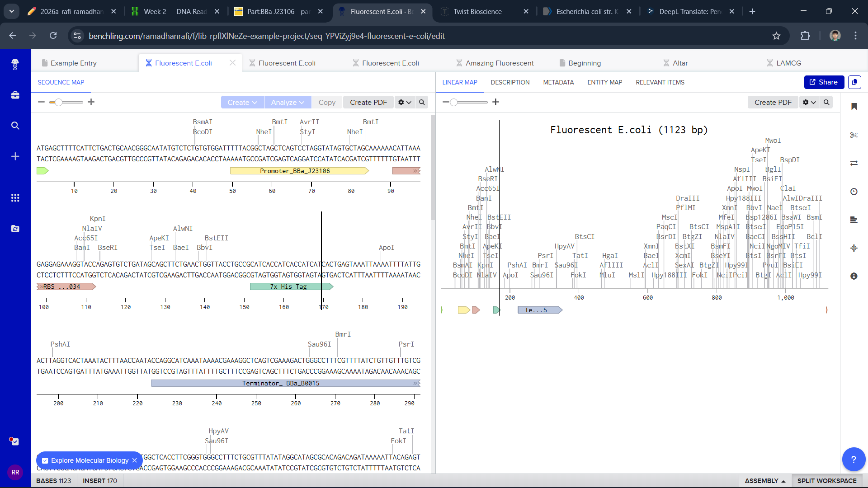Click the projects briefcase icon

[15, 95]
